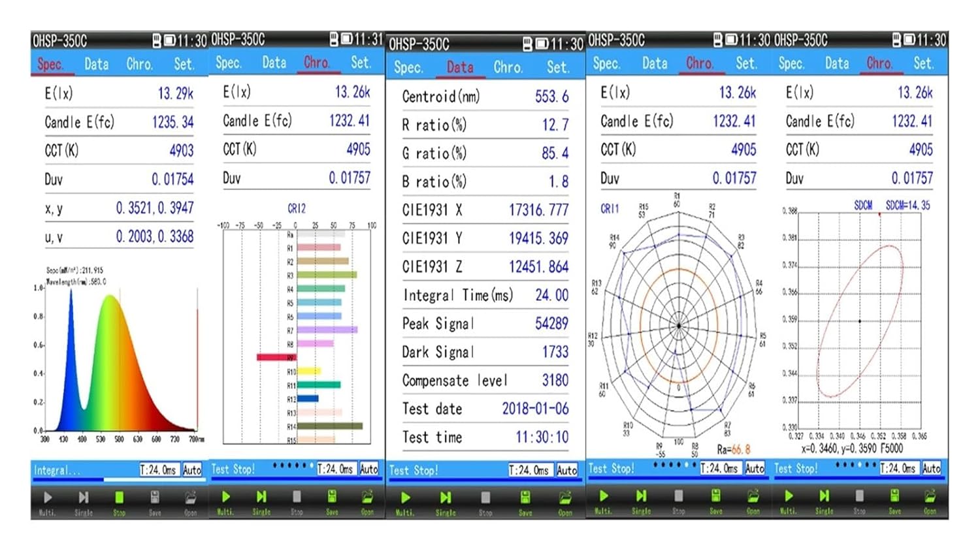This screenshot has width=980, height=551.
Task: Switch to the Set. tab in the leftmost panel
Action: (184, 64)
